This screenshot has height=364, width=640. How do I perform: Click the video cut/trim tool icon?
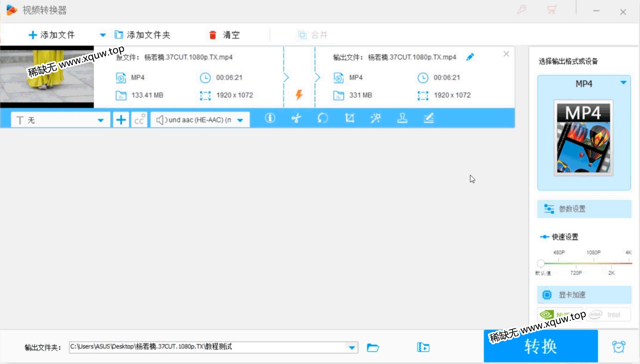(296, 118)
